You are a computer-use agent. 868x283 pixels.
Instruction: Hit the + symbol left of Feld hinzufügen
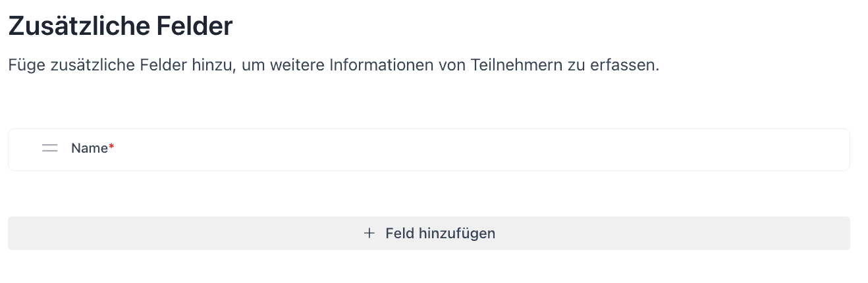point(369,233)
